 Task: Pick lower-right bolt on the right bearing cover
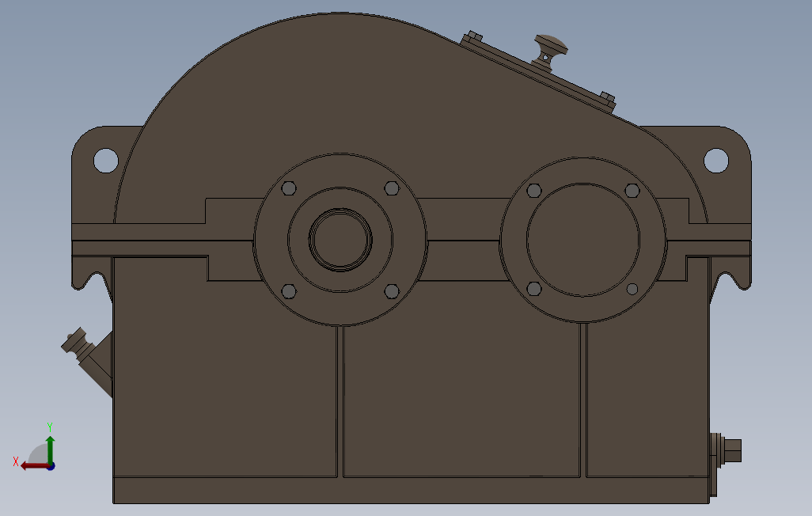point(632,289)
